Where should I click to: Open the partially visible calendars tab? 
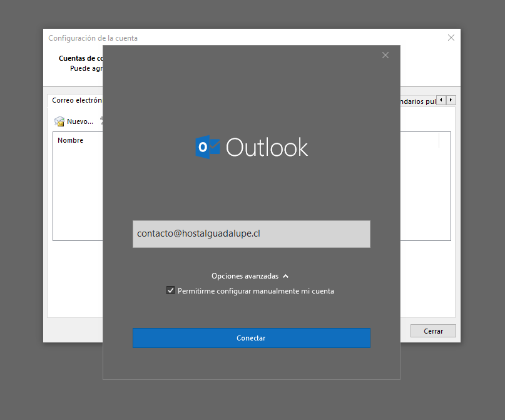point(417,101)
